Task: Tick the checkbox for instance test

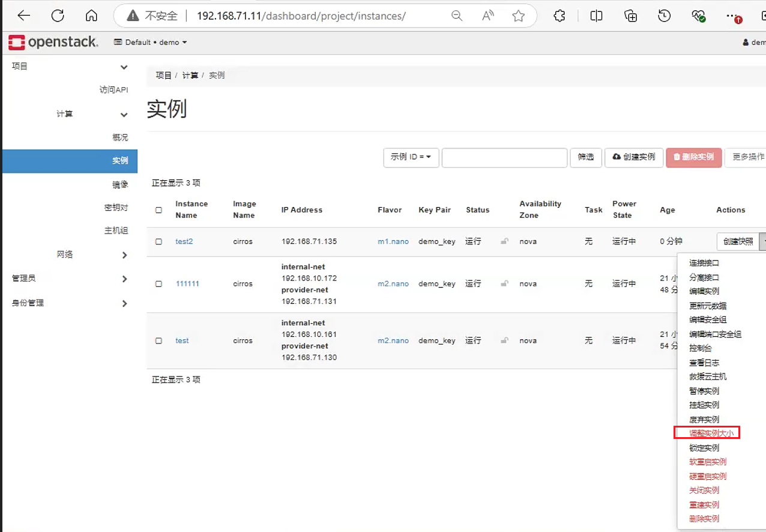Action: [x=158, y=340]
